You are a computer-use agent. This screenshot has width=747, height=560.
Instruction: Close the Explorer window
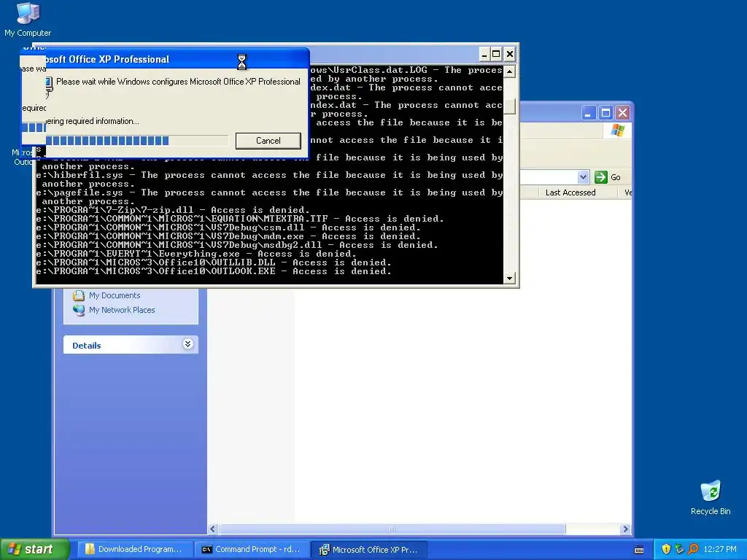click(x=623, y=113)
